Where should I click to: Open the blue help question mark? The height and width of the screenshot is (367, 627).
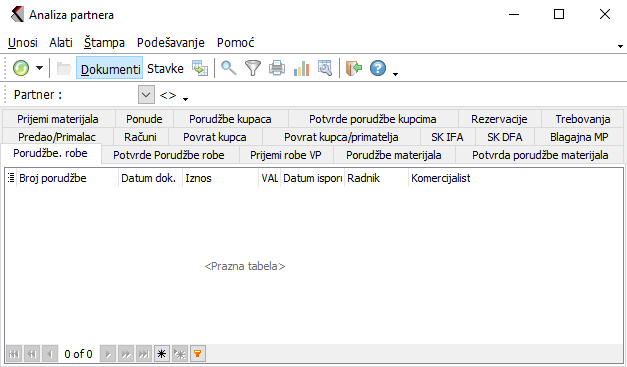click(378, 68)
